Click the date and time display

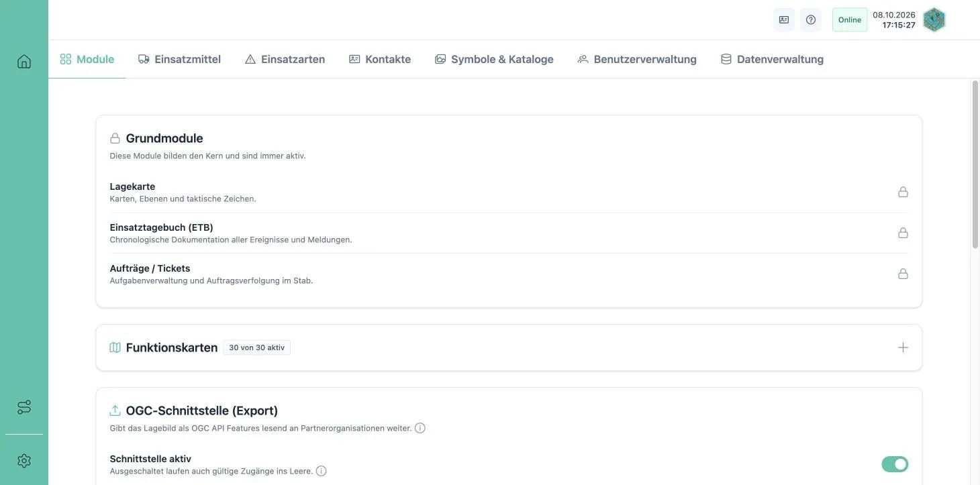tap(894, 19)
